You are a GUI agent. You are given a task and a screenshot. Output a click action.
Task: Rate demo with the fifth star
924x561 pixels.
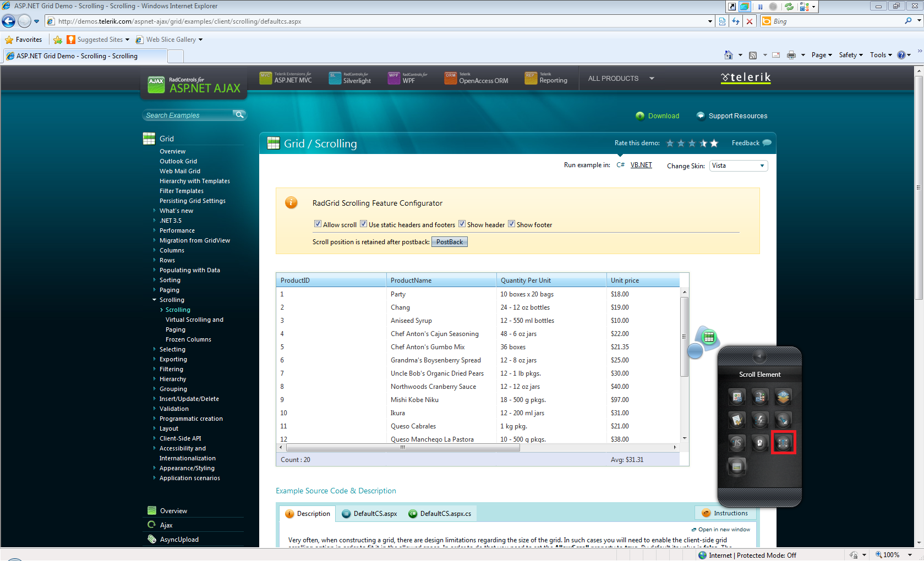[x=714, y=144]
